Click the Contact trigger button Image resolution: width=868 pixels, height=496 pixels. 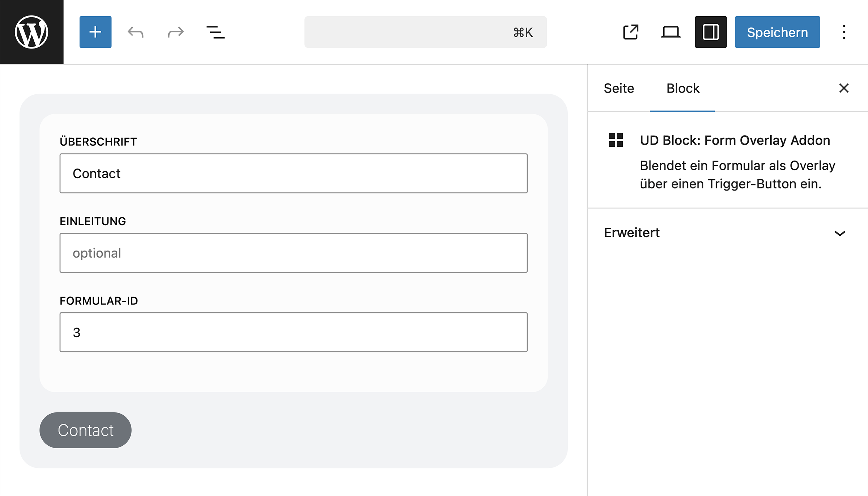[85, 430]
